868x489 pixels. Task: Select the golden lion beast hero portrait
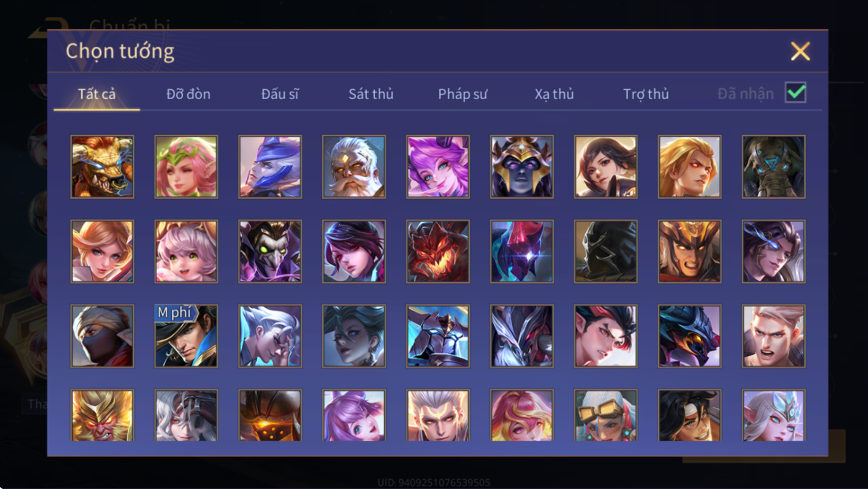102,167
